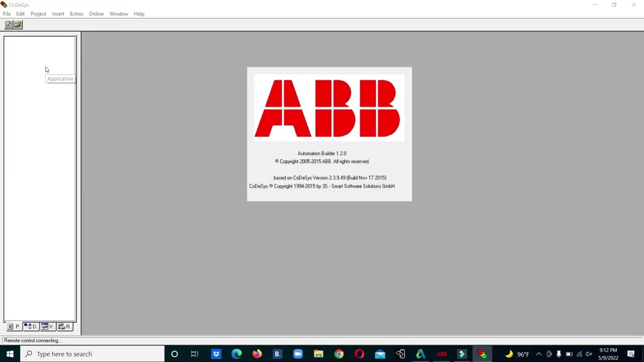This screenshot has width=644, height=362.
Task: Open the Edit menu
Action: (x=20, y=14)
